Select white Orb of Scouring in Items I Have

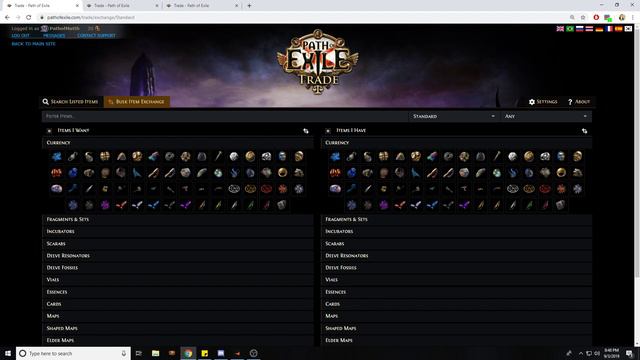(x=513, y=156)
